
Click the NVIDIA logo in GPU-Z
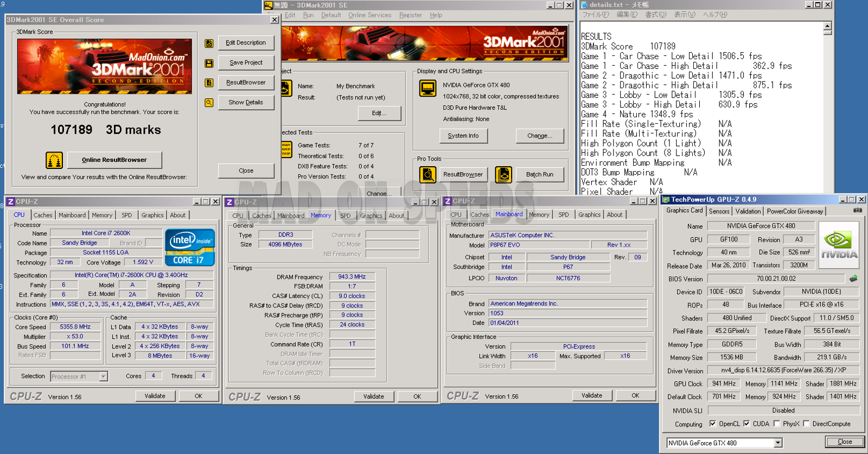pos(839,245)
